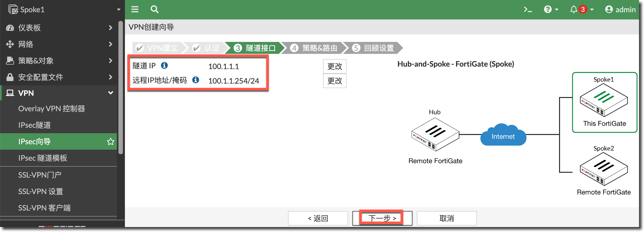Viewport: 644px width, 232px height.
Task: Cancel the wizard with 取消
Action: click(446, 218)
